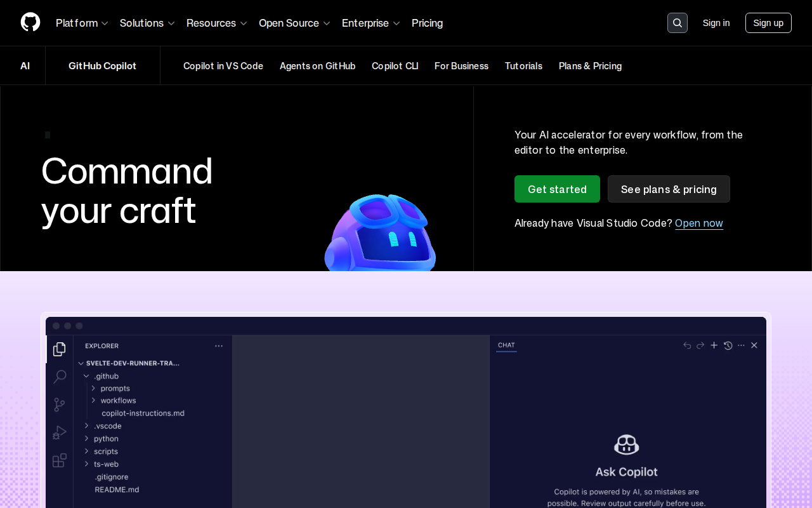Screen dimensions: 812x508
Task: Click the EXPLORER panel title
Action: [101, 346]
